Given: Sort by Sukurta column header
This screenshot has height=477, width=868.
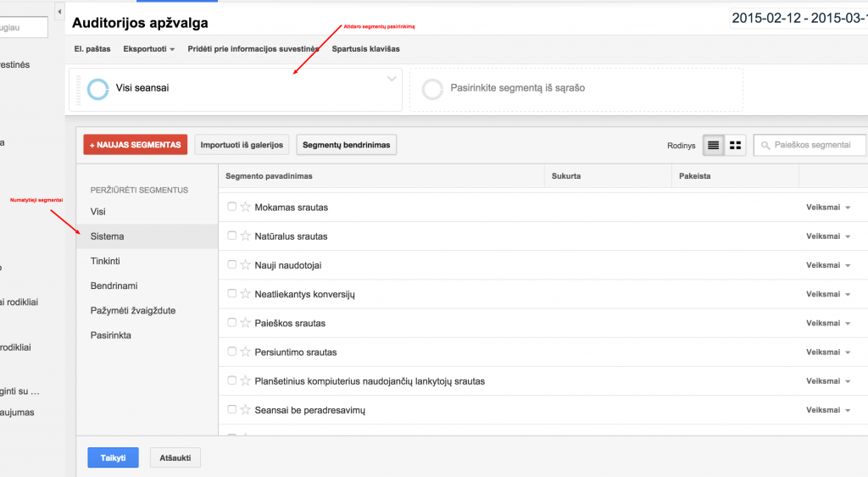Looking at the screenshot, I should [x=566, y=176].
